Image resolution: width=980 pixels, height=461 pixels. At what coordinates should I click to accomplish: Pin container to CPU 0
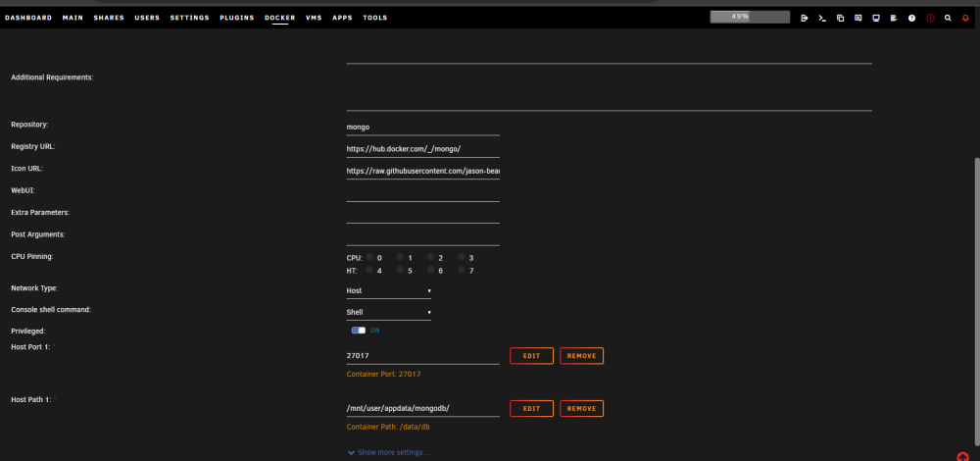[x=370, y=257]
